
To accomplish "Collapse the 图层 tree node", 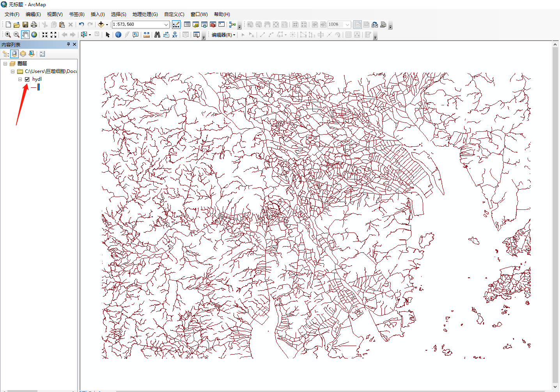I will (x=5, y=63).
